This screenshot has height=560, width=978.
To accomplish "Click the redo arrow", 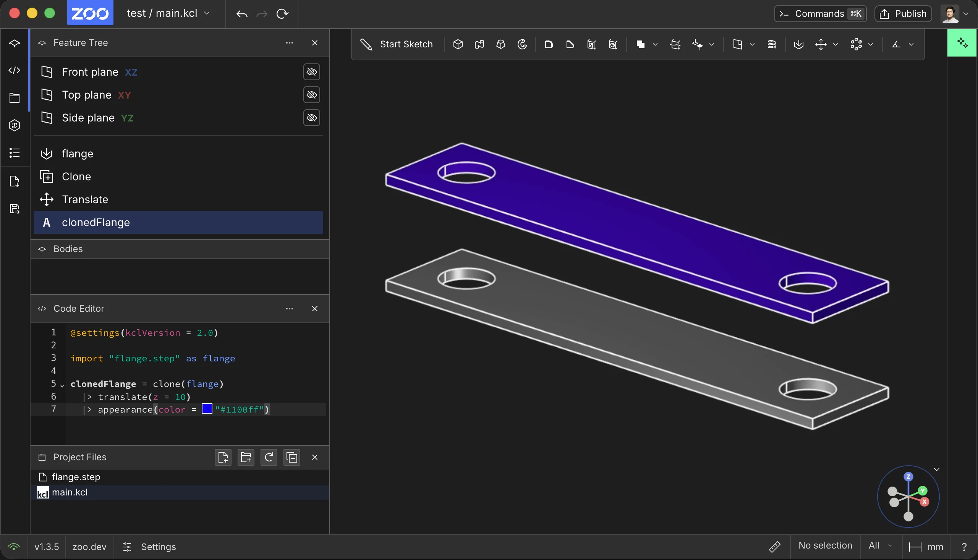I will coord(262,14).
